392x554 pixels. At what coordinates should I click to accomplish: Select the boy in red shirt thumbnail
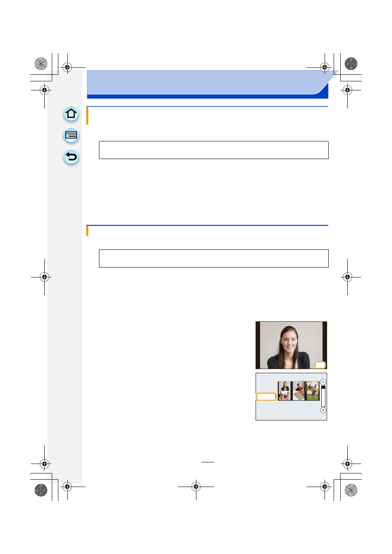coord(299,386)
